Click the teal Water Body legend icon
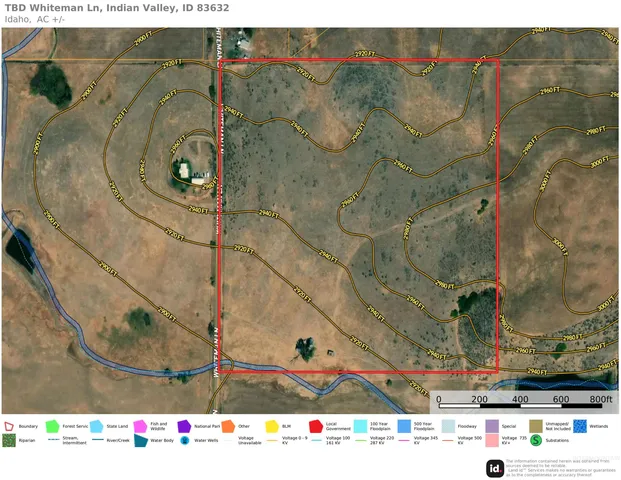 tap(141, 440)
